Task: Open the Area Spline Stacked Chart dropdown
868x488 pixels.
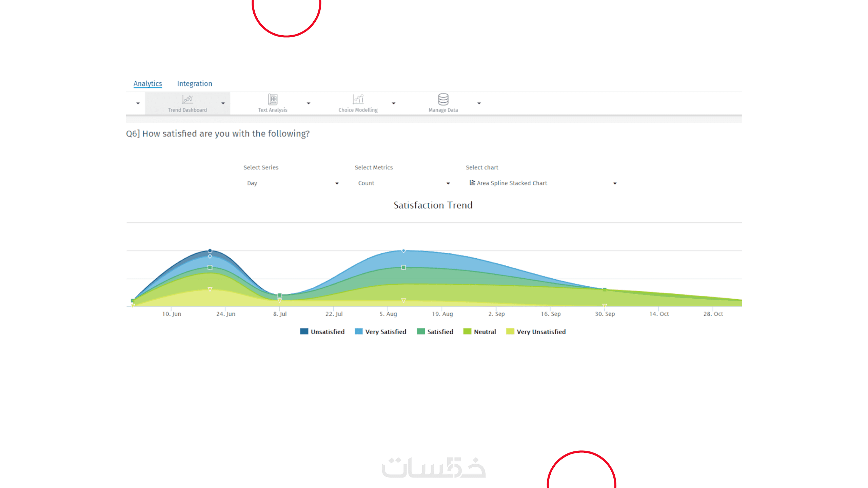Action: pos(615,183)
